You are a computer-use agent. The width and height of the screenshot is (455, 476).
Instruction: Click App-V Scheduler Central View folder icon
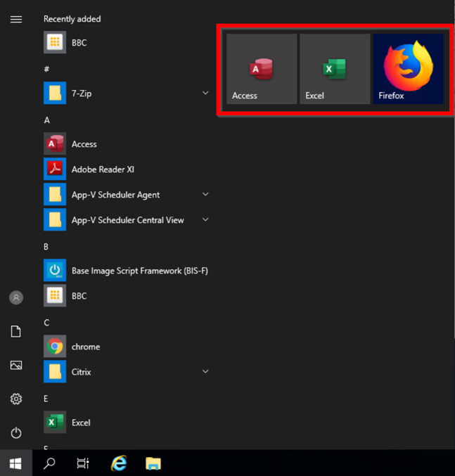[55, 219]
